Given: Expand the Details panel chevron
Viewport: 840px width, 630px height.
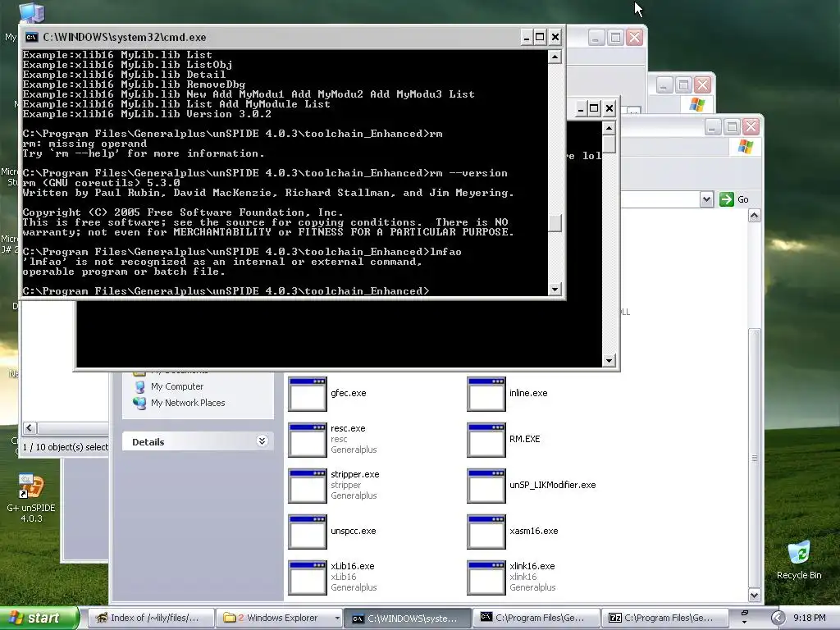Looking at the screenshot, I should tap(262, 441).
